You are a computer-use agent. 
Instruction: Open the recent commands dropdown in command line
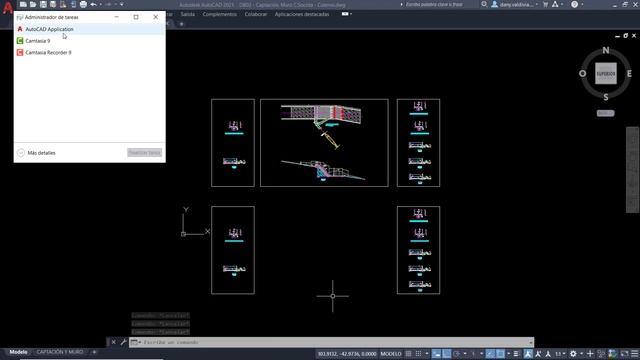click(136, 342)
